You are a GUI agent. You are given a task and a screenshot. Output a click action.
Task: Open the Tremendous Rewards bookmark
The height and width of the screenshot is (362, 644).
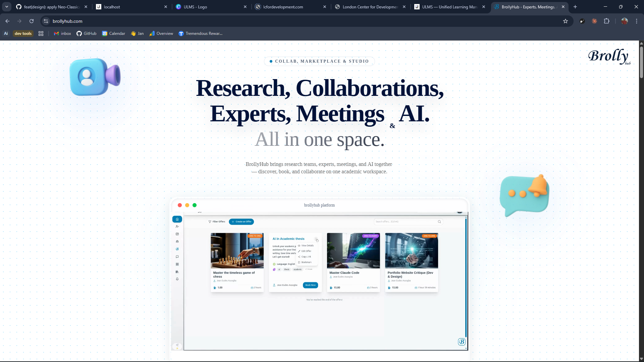(201, 34)
